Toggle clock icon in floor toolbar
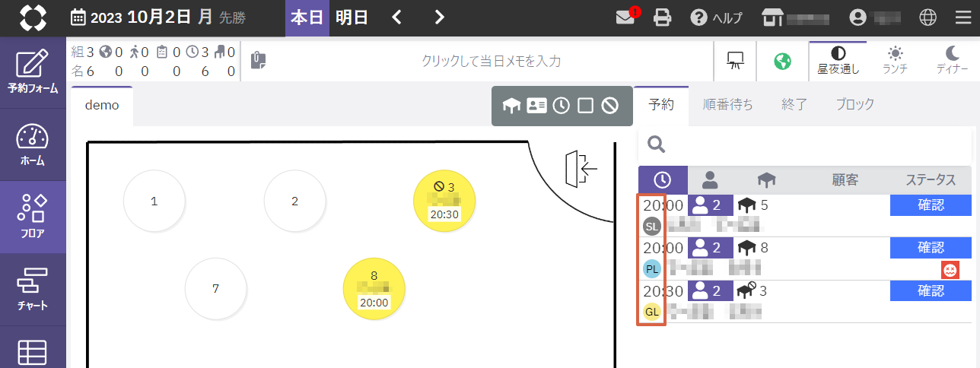980x368 pixels. point(561,106)
